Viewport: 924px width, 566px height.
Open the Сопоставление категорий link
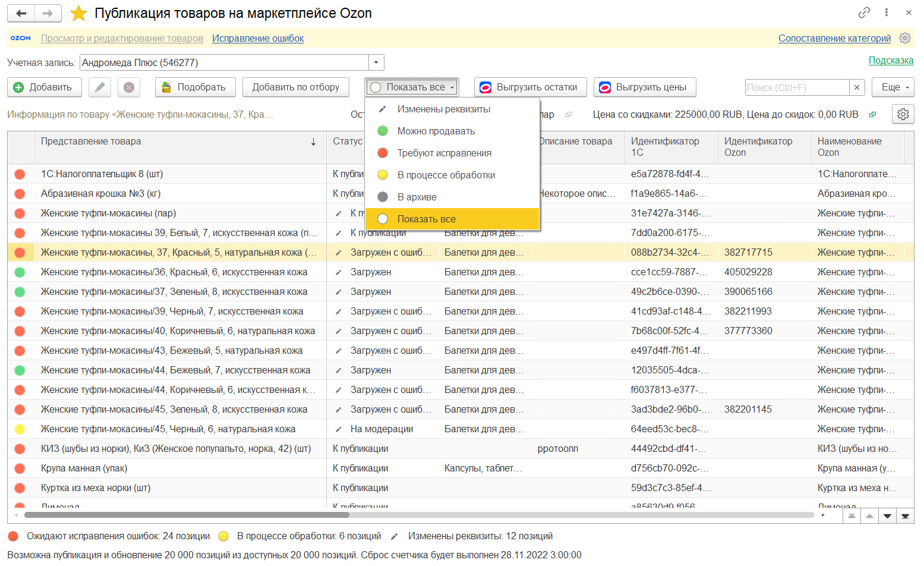tap(834, 38)
